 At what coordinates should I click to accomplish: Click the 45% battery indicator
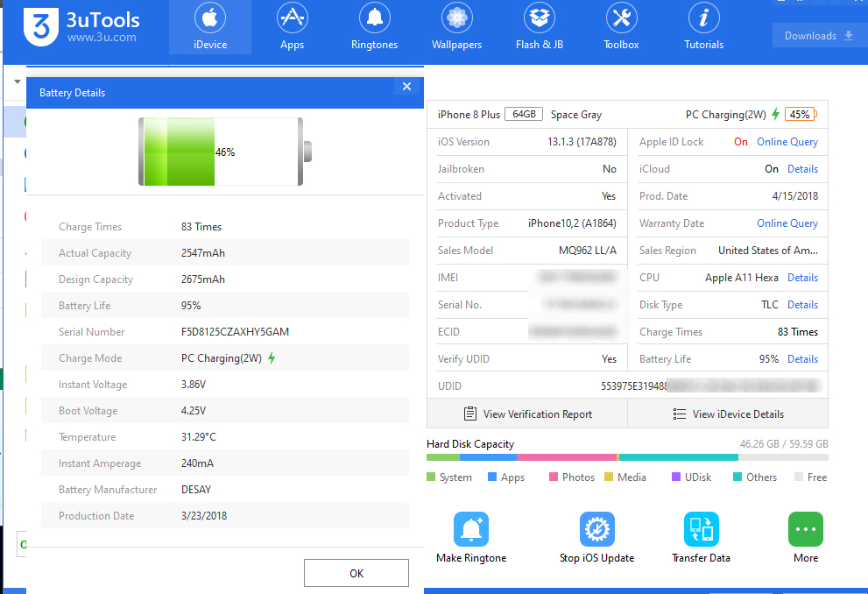coord(801,115)
